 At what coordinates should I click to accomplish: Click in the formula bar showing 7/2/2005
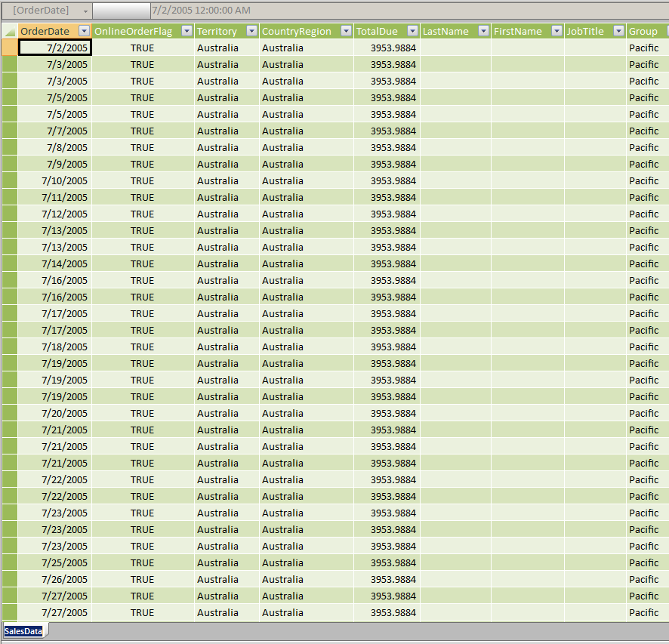point(302,11)
